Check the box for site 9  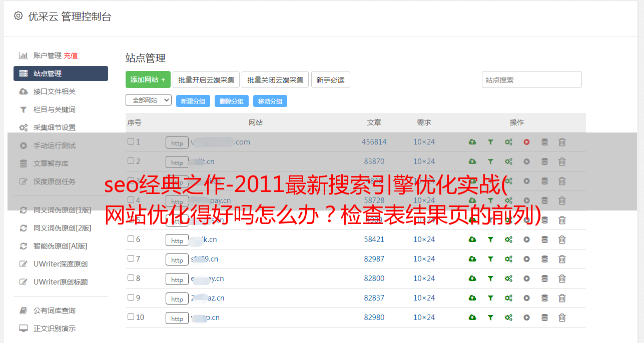[131, 297]
